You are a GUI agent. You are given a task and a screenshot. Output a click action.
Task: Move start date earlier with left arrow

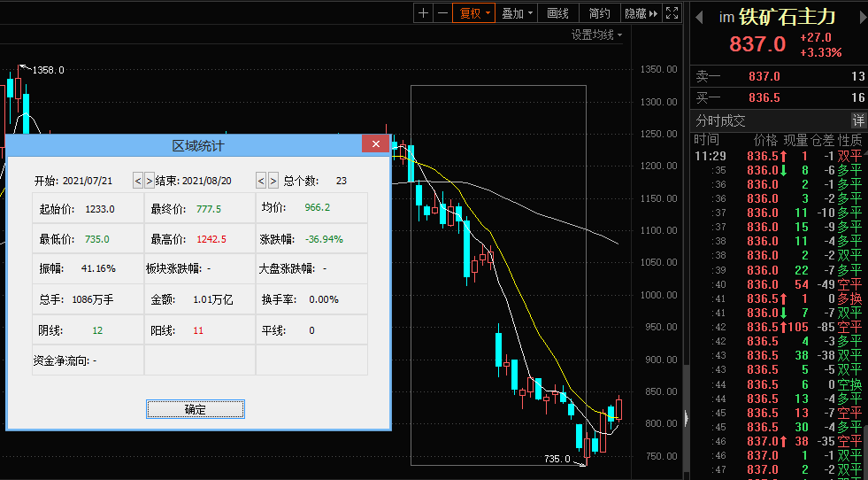[x=138, y=181]
